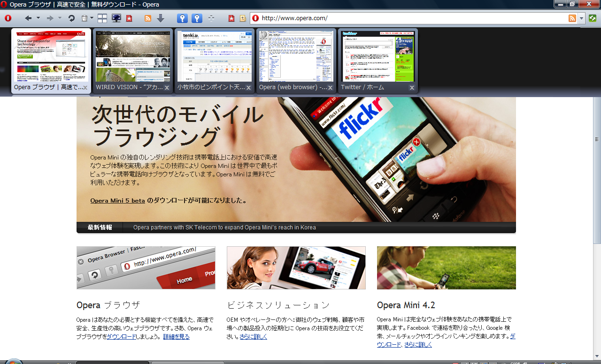
Task: Click the Opera ブラウザ heading
Action: click(108, 305)
